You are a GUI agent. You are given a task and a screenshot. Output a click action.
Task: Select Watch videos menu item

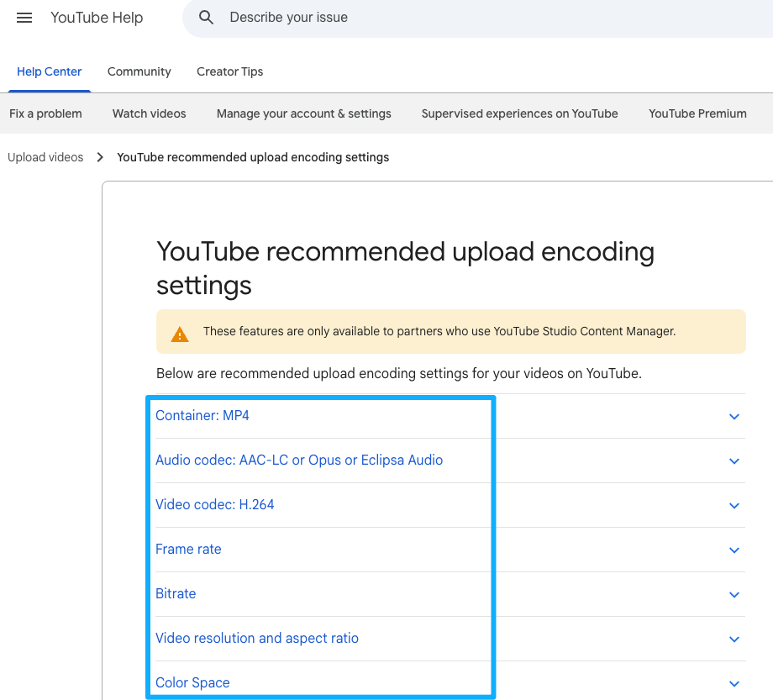click(150, 114)
